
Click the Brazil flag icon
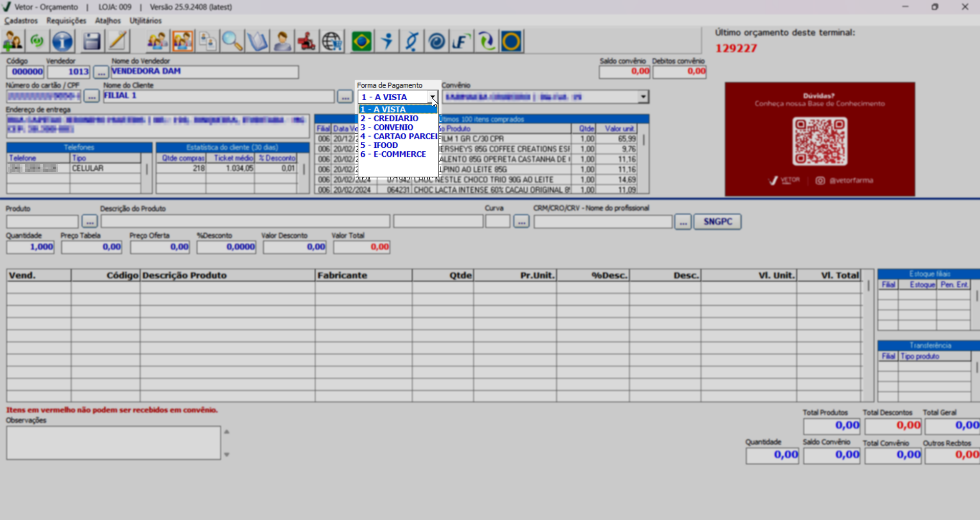pyautogui.click(x=362, y=41)
